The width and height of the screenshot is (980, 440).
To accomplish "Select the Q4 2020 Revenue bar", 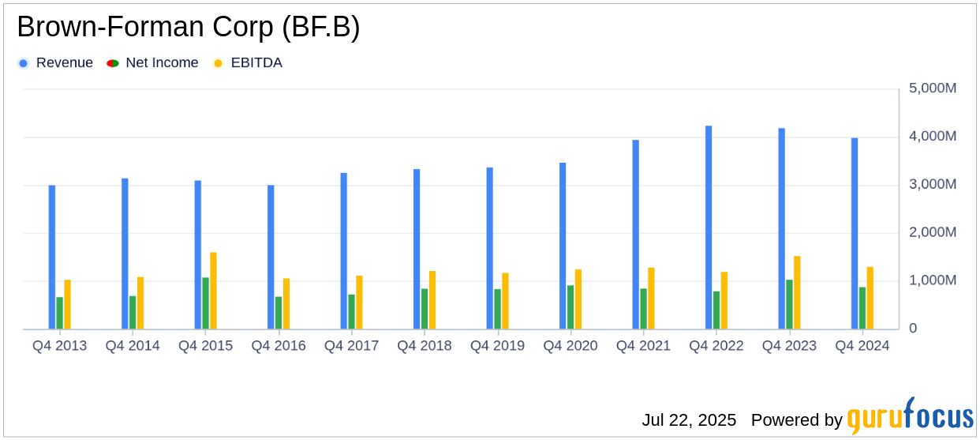I will [563, 246].
